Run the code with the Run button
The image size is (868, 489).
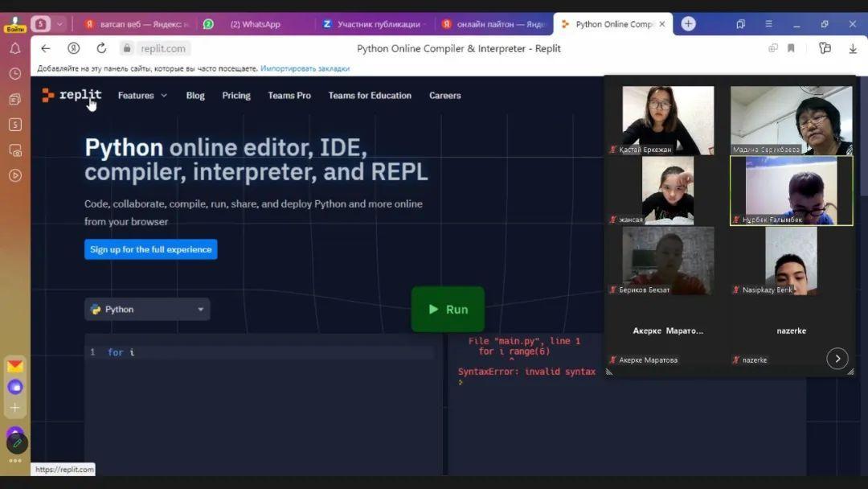pyautogui.click(x=448, y=309)
